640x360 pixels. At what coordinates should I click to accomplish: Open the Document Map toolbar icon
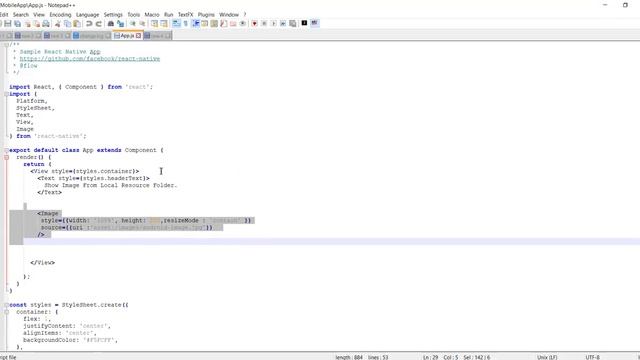point(214,24)
